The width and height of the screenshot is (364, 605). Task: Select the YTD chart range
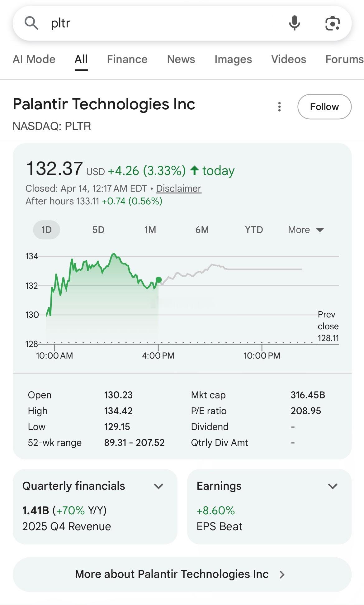click(254, 230)
